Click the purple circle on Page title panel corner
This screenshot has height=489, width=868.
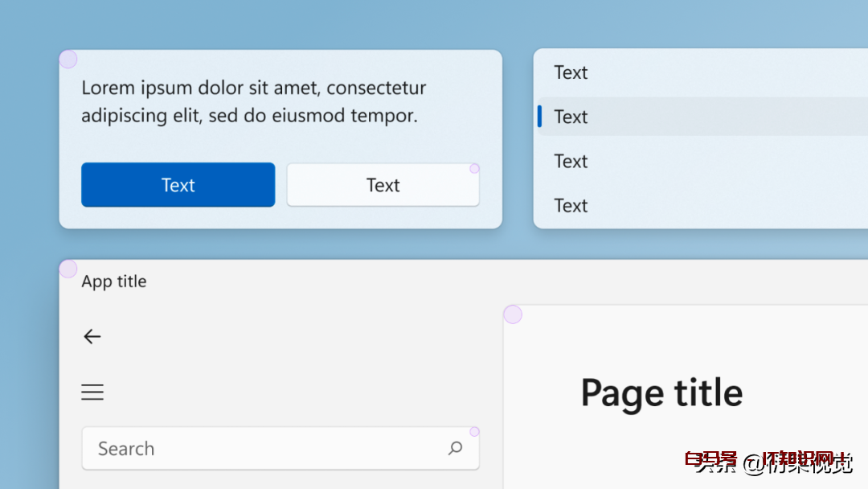(513, 314)
